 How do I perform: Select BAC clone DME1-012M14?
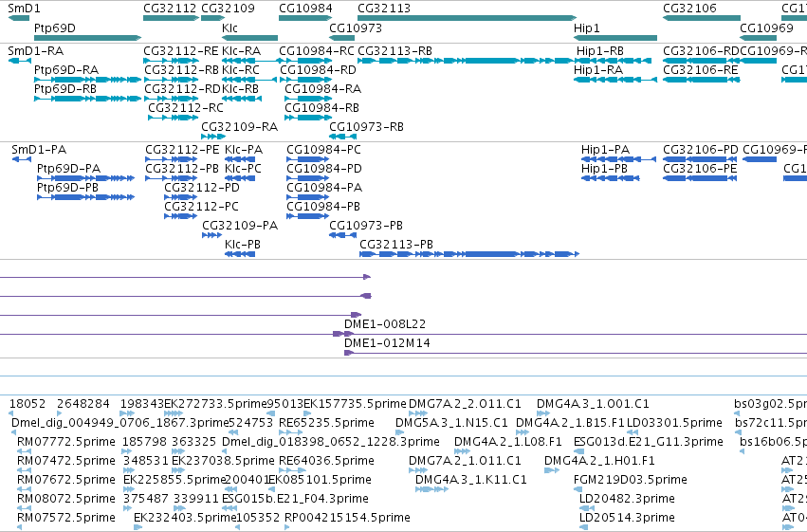pyautogui.click(x=387, y=343)
